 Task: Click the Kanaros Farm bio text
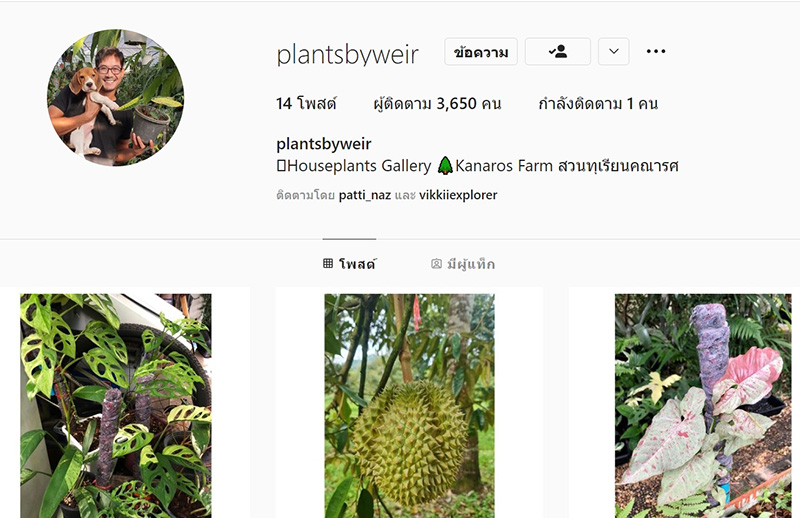pos(504,166)
